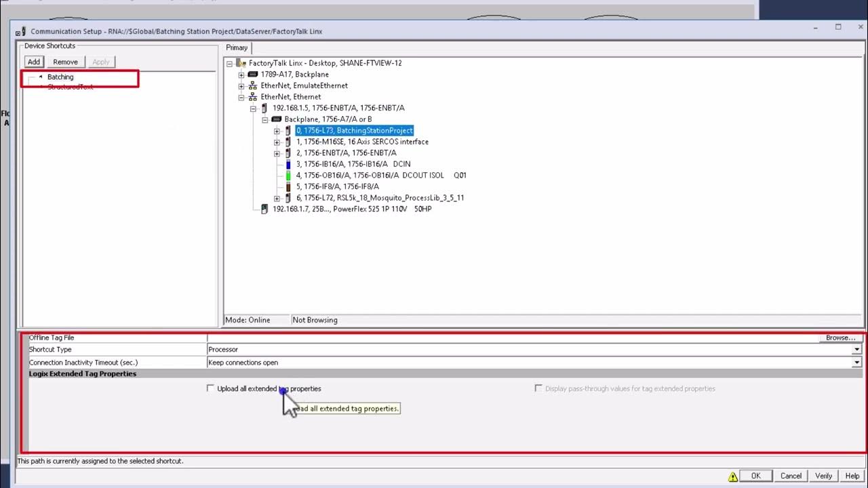Click the brown 1756-IF8/A module icon
868x488 pixels.
click(x=288, y=186)
